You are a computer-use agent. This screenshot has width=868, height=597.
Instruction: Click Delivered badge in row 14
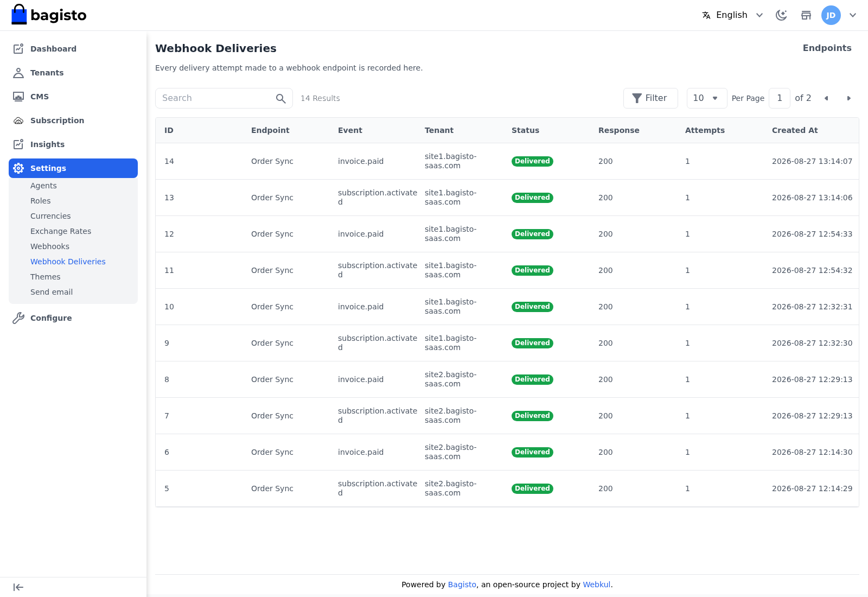(x=532, y=161)
